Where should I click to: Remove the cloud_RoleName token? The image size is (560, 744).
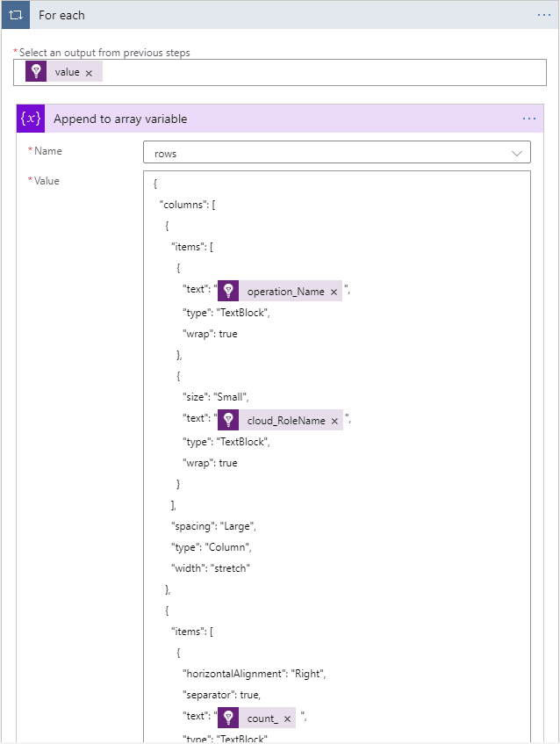334,422
